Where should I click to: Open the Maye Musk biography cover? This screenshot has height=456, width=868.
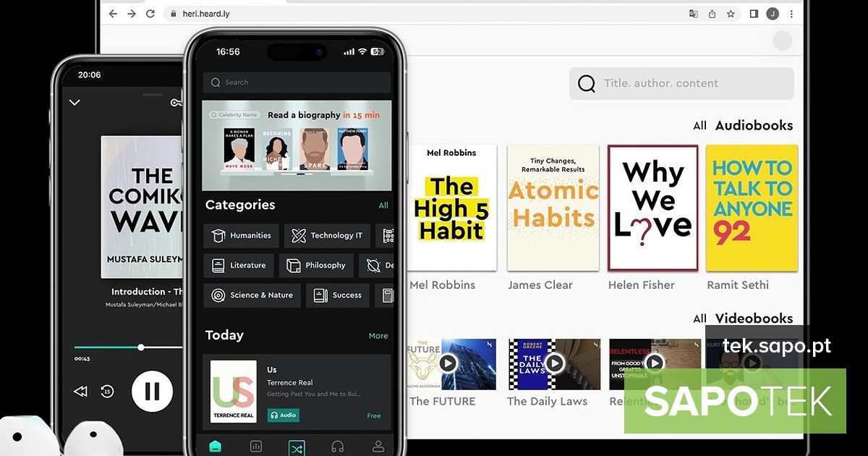239,149
